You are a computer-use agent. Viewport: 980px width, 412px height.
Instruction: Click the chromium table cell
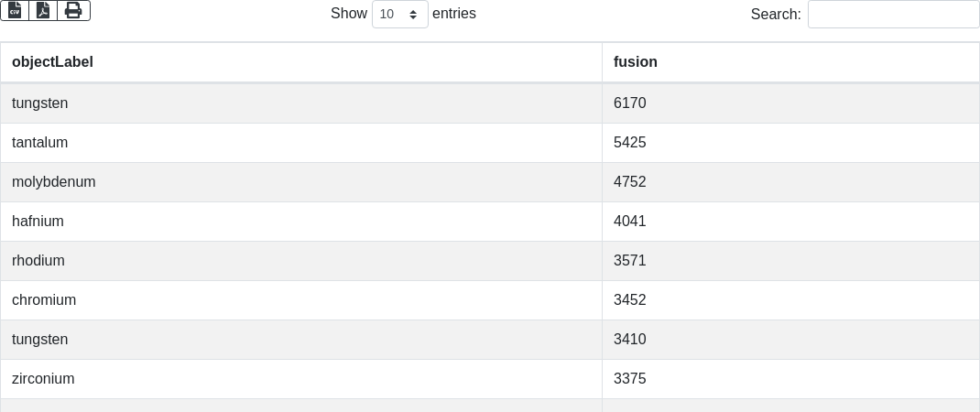(44, 300)
